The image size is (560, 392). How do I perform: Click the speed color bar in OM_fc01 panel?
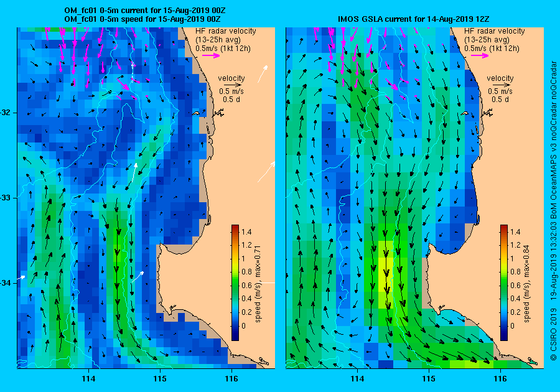point(235,282)
